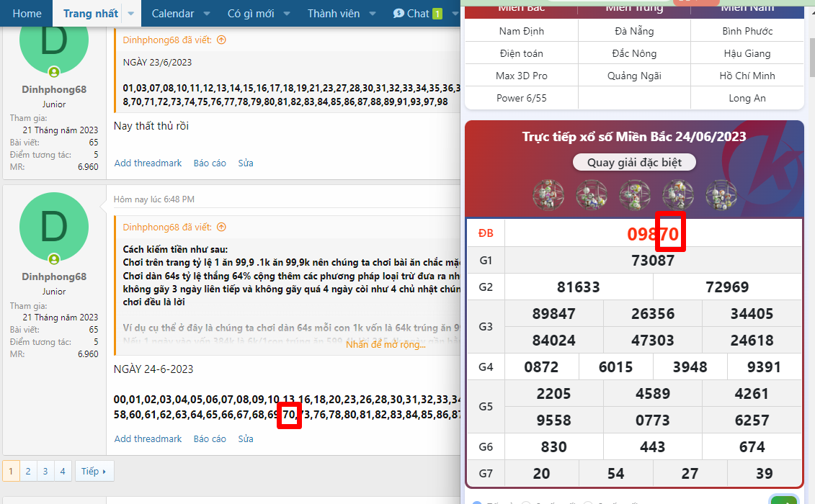Screen dimensions: 815x504
Task: Jump to quoted post via arrow in 6:48 PM post
Action: coord(221,227)
